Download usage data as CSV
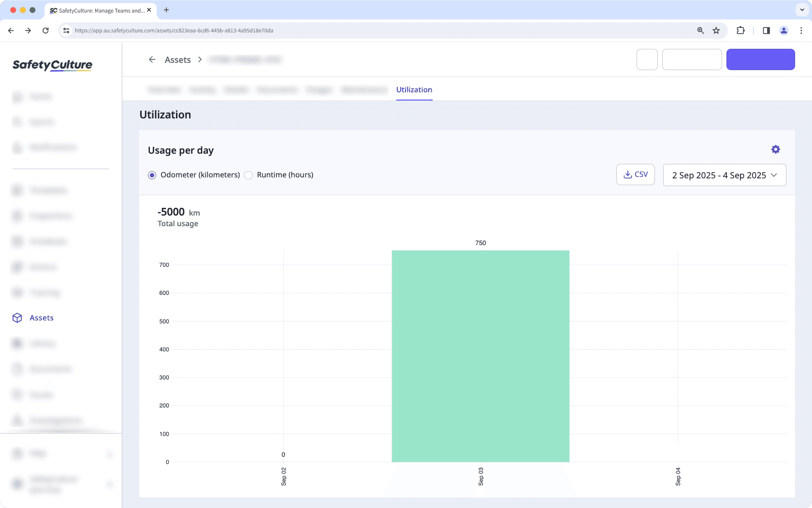 point(635,174)
